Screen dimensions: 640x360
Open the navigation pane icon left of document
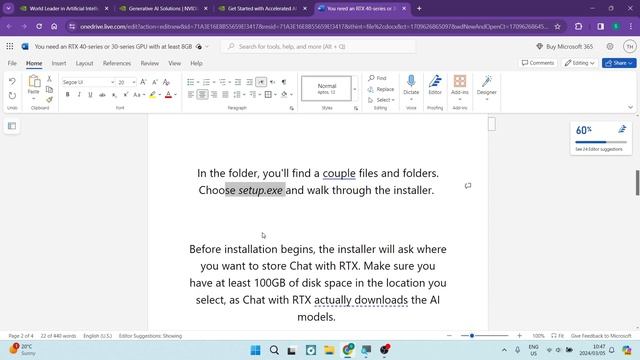point(12,126)
